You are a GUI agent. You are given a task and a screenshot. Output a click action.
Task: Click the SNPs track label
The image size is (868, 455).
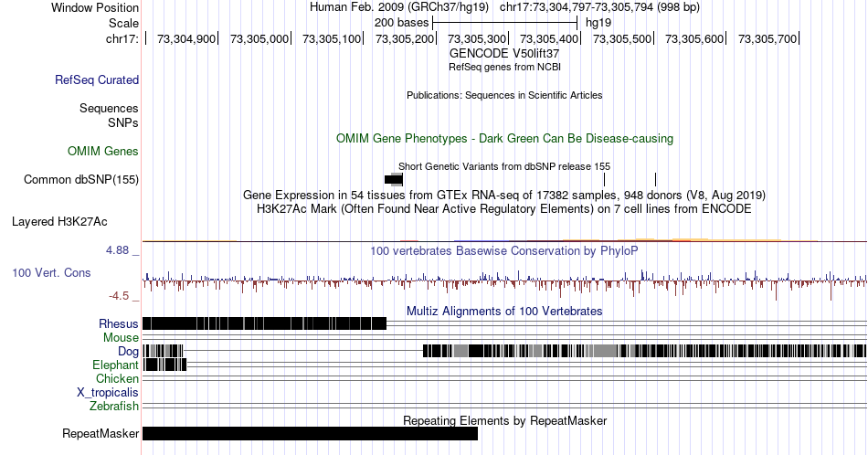click(123, 122)
